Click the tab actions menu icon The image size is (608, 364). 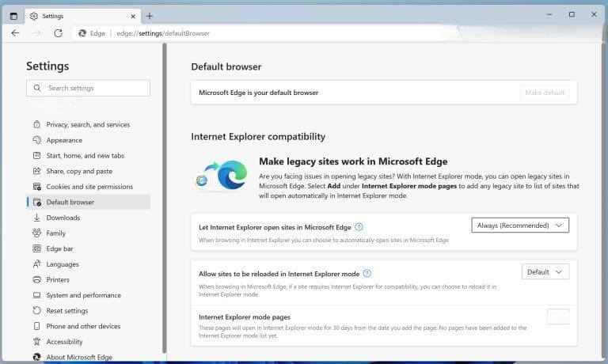click(13, 16)
